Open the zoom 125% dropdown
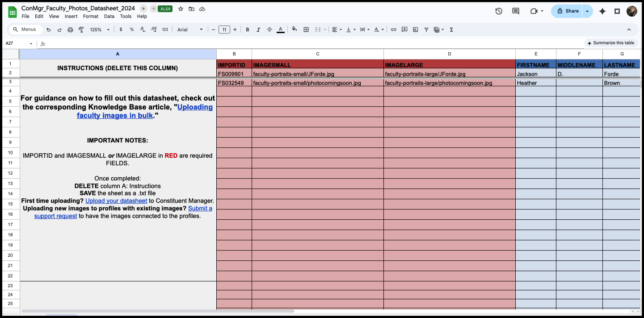 pyautogui.click(x=100, y=29)
